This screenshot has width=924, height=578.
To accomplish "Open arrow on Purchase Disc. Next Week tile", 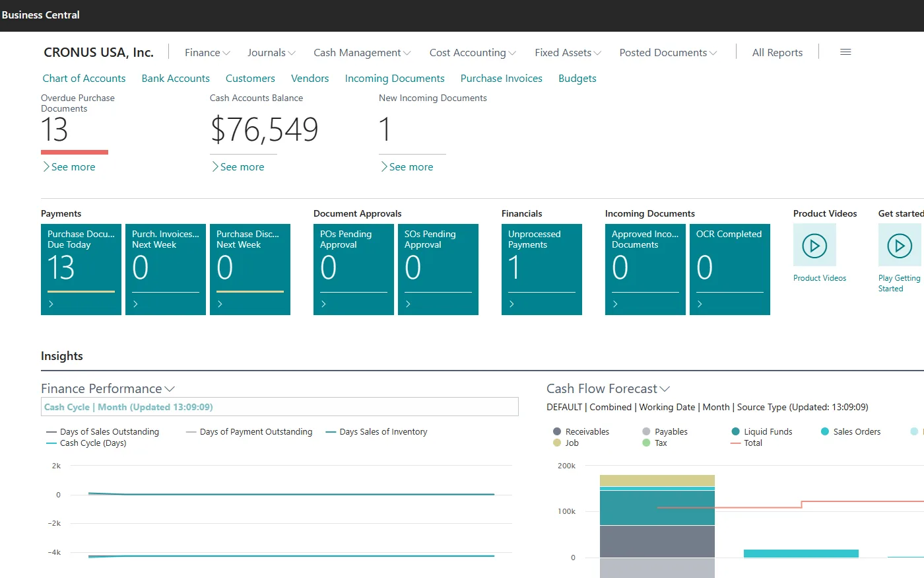I will tap(220, 304).
